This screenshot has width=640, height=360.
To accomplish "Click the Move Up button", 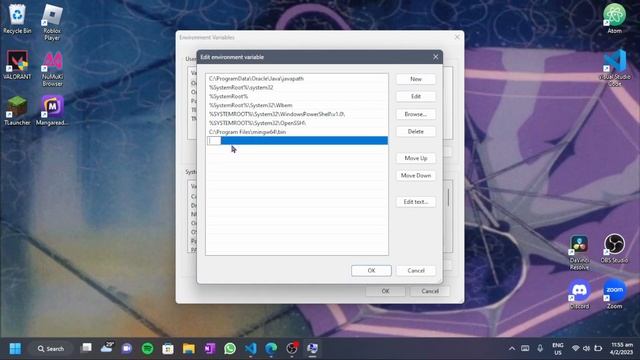I will pos(416,158).
